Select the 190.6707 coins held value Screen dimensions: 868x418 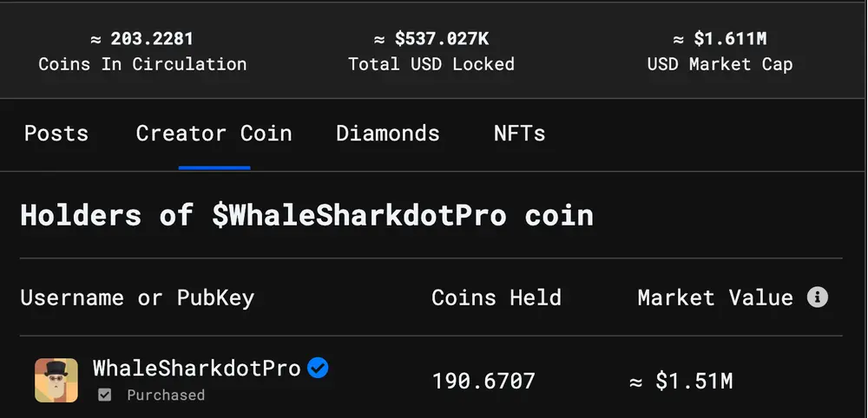483,381
